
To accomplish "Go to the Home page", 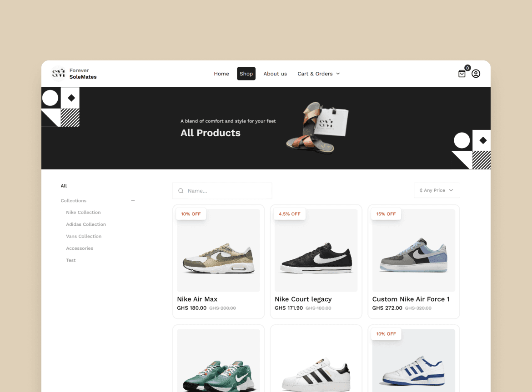I will tap(221, 74).
